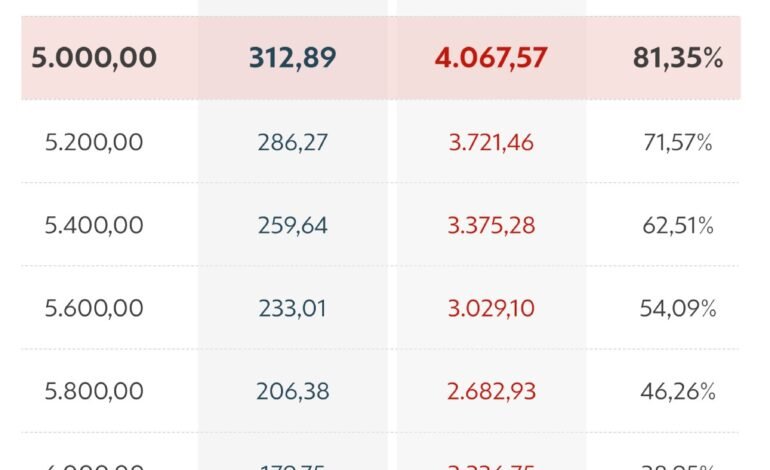Click the 5.400,00 row amount
Image resolution: width=770 pixels, height=470 pixels.
(94, 225)
